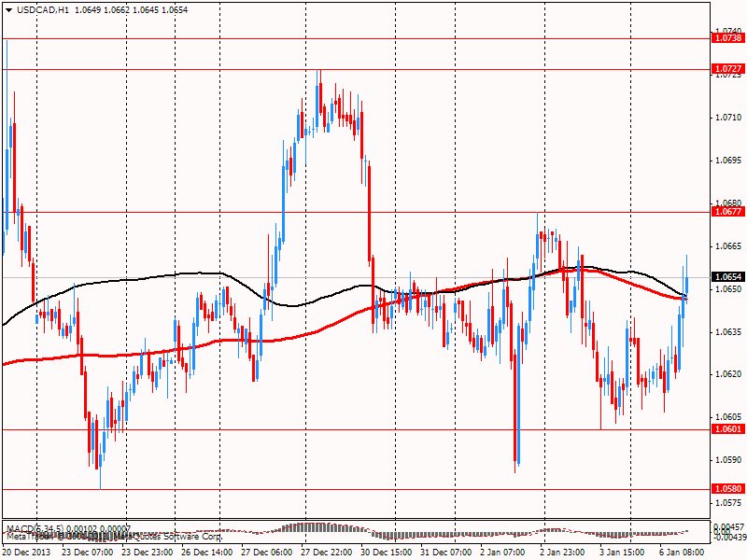Image resolution: width=747 pixels, height=560 pixels.
Task: Select the 2 Jan 07:00 time label
Action: [x=506, y=552]
